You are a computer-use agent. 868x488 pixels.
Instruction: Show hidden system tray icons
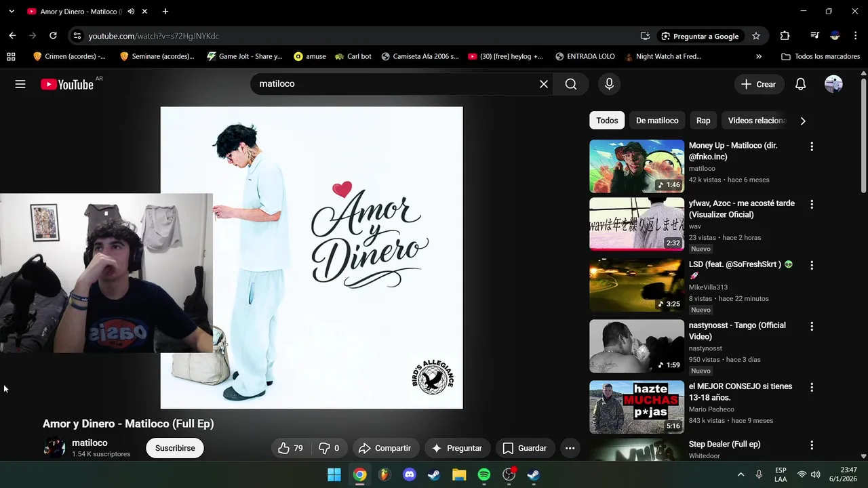tap(741, 474)
